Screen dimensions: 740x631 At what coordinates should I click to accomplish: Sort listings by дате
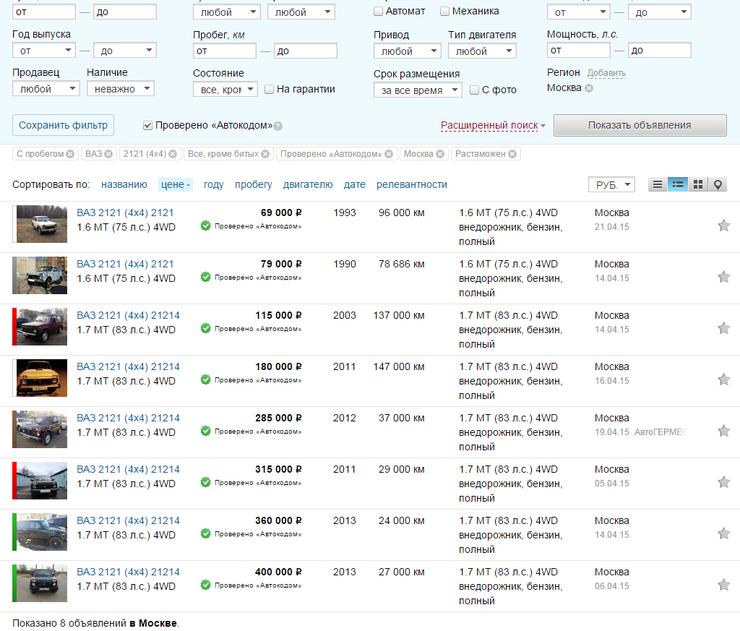[x=354, y=185]
